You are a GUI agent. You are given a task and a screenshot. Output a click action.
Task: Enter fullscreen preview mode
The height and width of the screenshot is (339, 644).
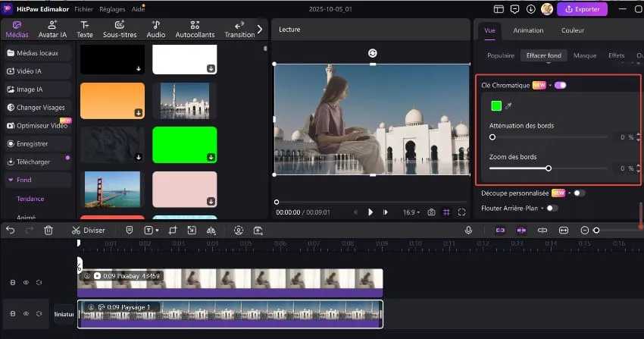coord(463,212)
